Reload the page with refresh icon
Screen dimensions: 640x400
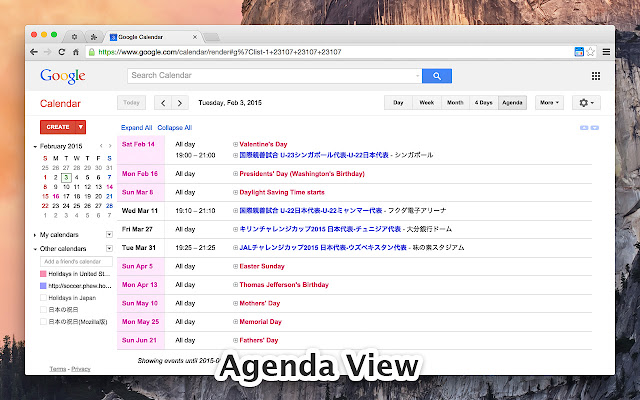point(62,52)
